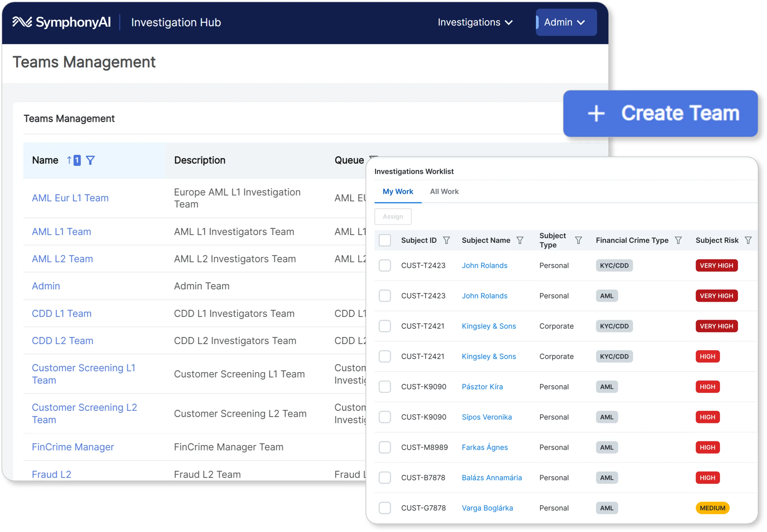Click the Create Team button
Image resolution: width=767 pixels, height=532 pixels.
click(x=660, y=113)
